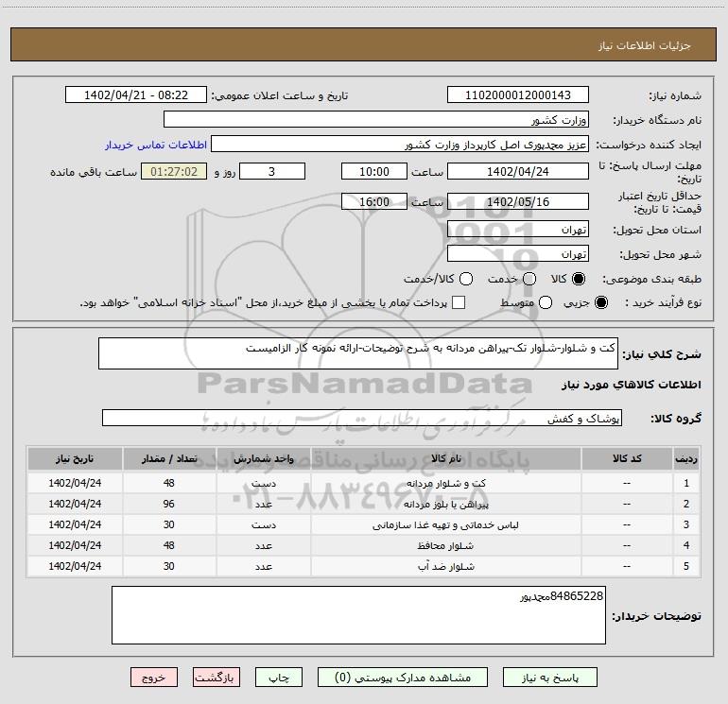Click the ردیف column header

pos(686,459)
